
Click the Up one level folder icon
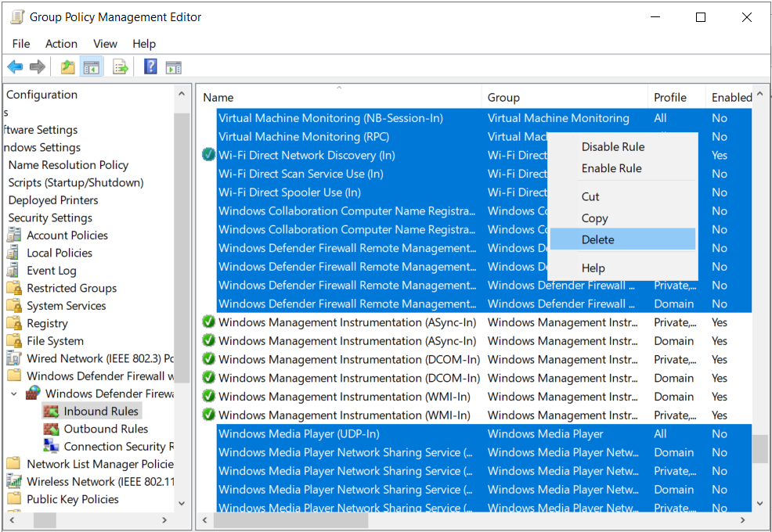pos(67,66)
